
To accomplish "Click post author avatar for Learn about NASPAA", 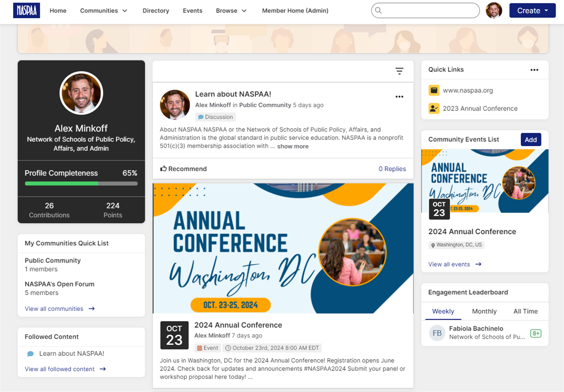I will coord(175,105).
